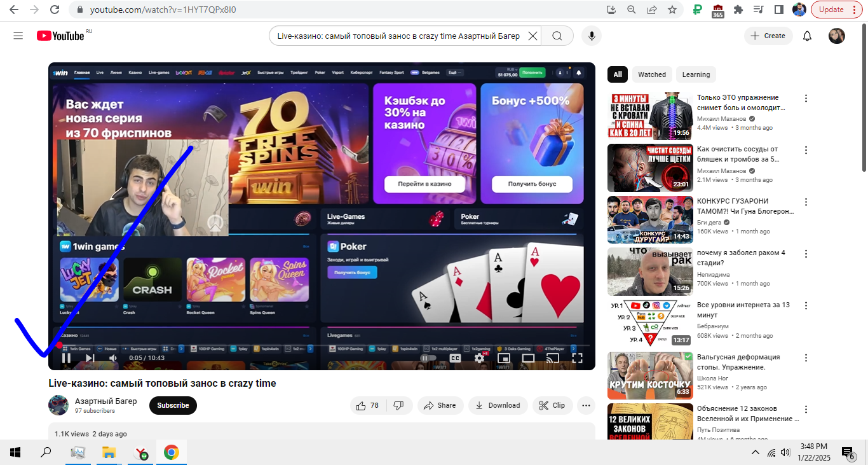Open Chrome extensions puzzle menu
868x465 pixels.
coord(738,10)
